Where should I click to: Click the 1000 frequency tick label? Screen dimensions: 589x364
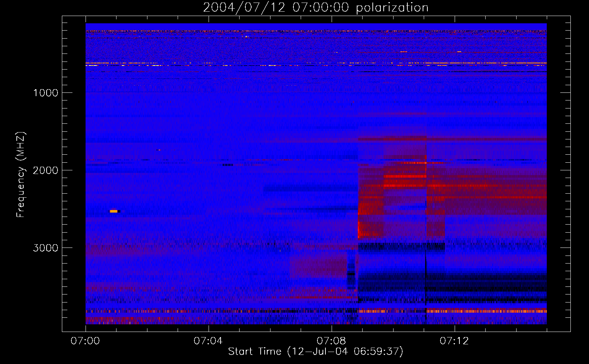46,93
